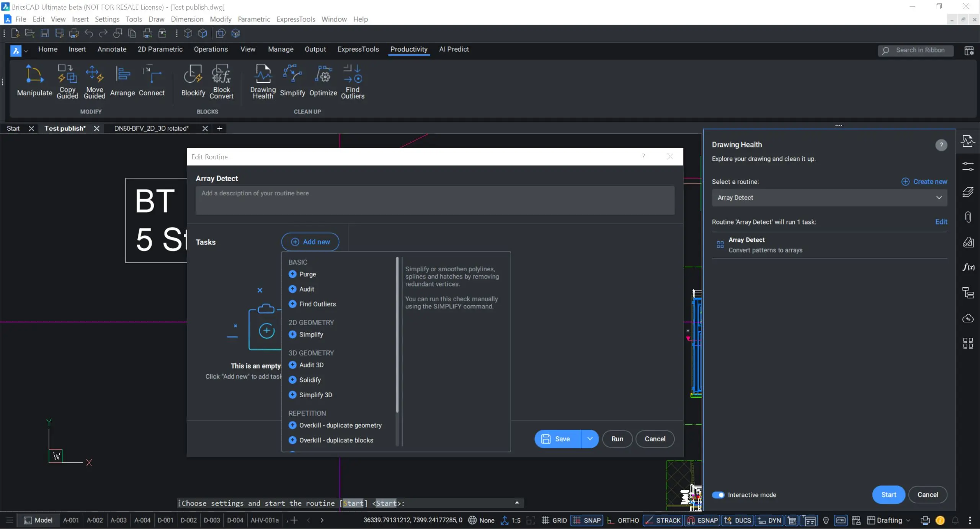Click the task list vertical scrollbar
Viewport: 980px width, 529px height.
click(397, 334)
